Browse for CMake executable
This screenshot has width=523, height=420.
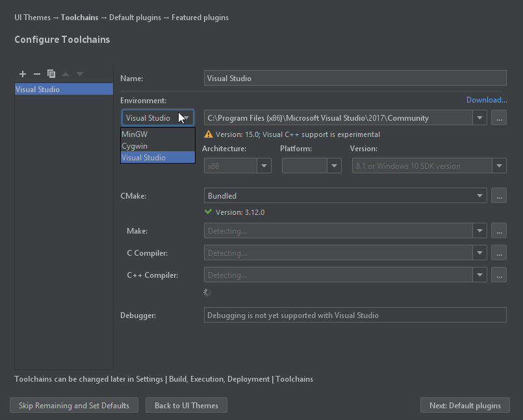[499, 195]
